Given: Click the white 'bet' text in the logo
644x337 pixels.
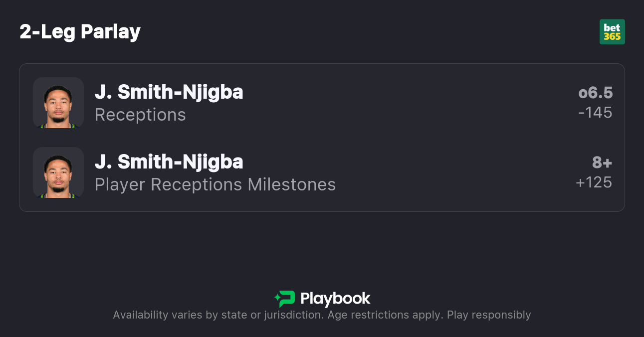Looking at the screenshot, I should click(x=612, y=28).
